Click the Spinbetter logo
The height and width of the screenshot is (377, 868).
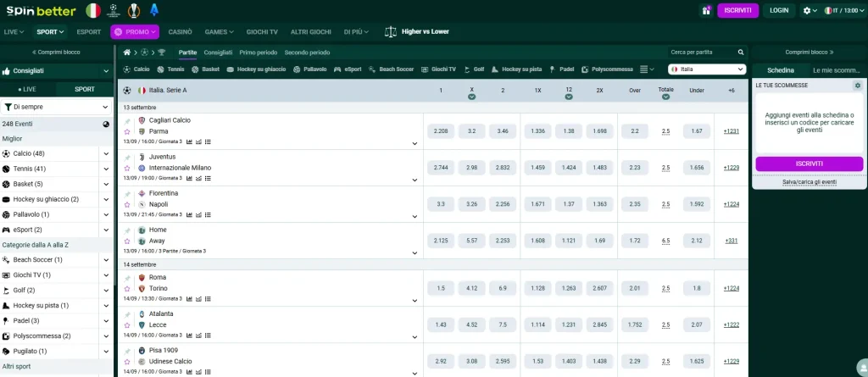click(41, 10)
